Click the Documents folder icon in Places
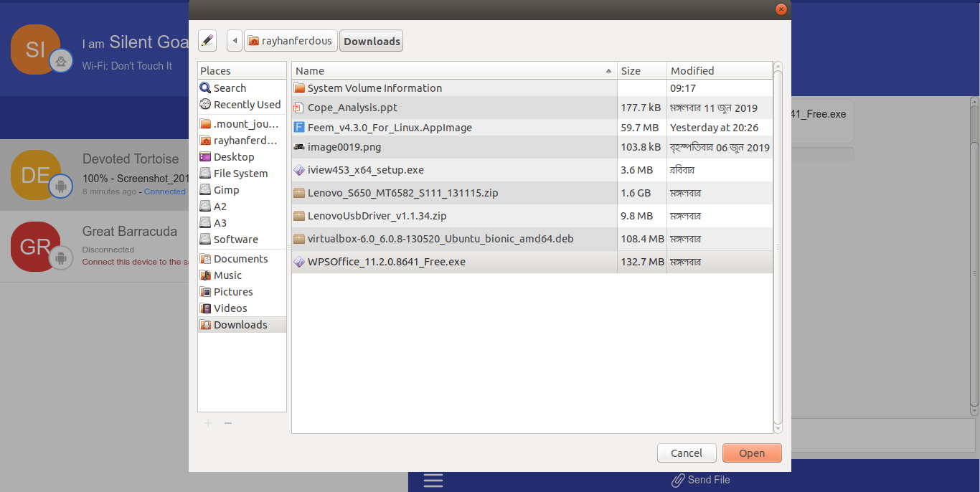This screenshot has height=492, width=980. pos(205,259)
